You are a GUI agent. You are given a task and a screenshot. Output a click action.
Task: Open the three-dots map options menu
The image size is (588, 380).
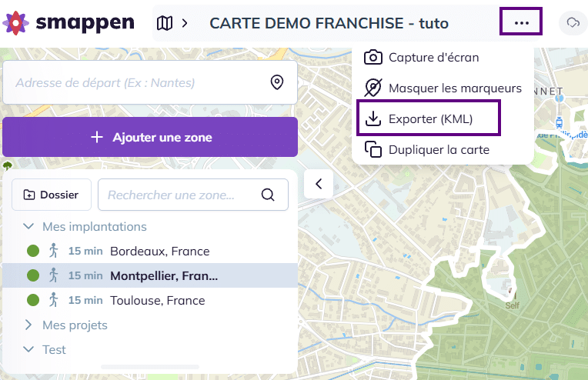(x=521, y=23)
